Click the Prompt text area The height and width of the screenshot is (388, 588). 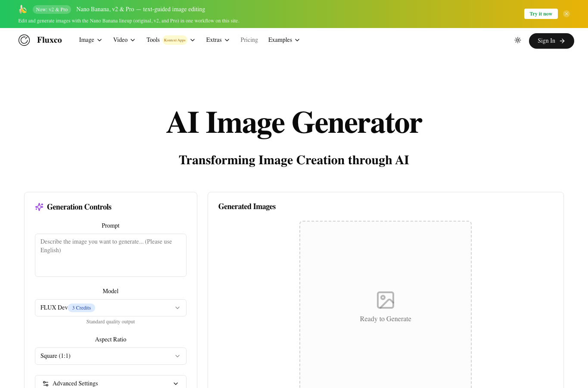[x=111, y=255]
